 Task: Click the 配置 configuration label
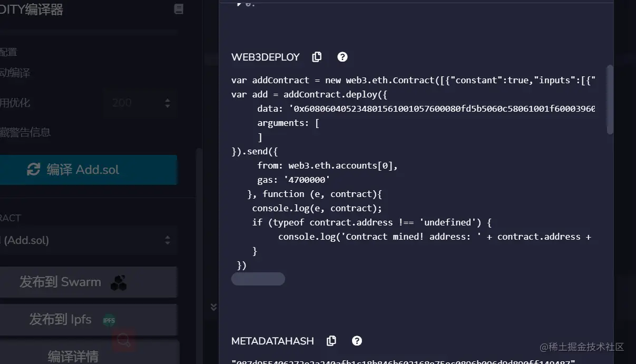click(8, 52)
